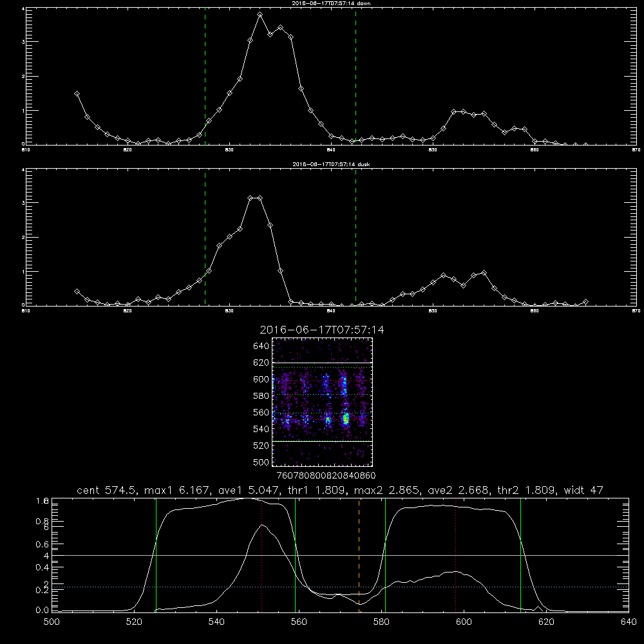Click the right red dotted peak line near 598
Viewport: 644px width, 644px height.
click(456, 555)
